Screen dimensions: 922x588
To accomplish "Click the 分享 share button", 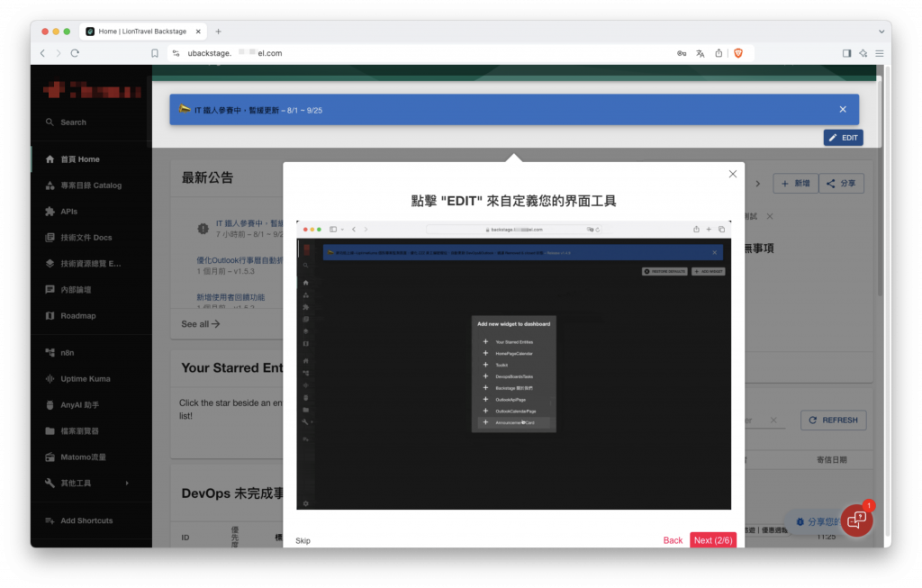I will pyautogui.click(x=841, y=184).
